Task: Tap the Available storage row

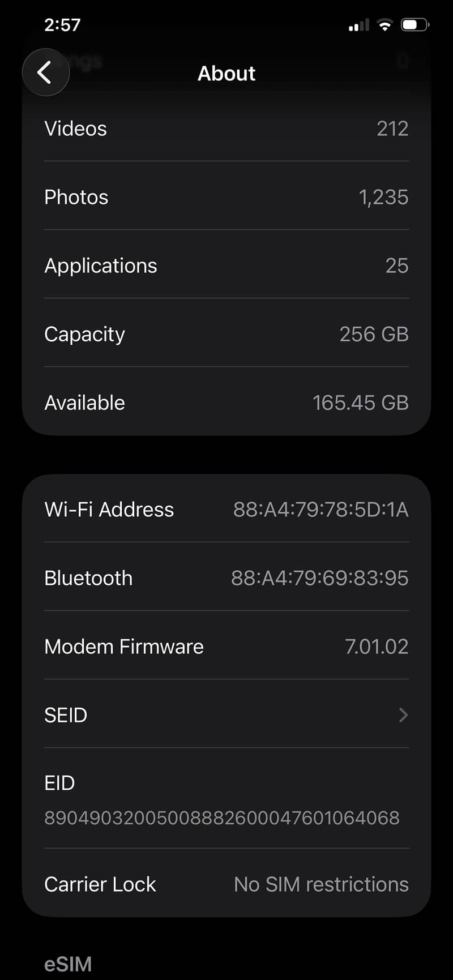Action: click(x=226, y=403)
